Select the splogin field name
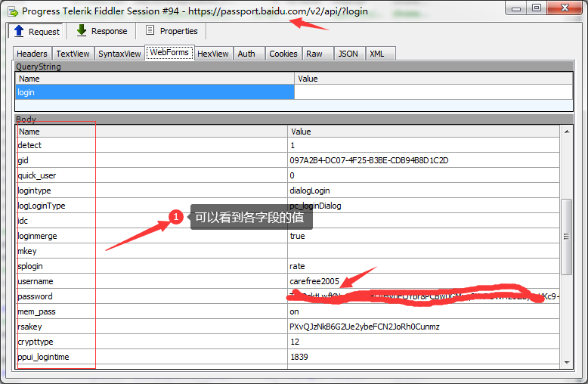The height and width of the screenshot is (384, 588). click(x=30, y=266)
